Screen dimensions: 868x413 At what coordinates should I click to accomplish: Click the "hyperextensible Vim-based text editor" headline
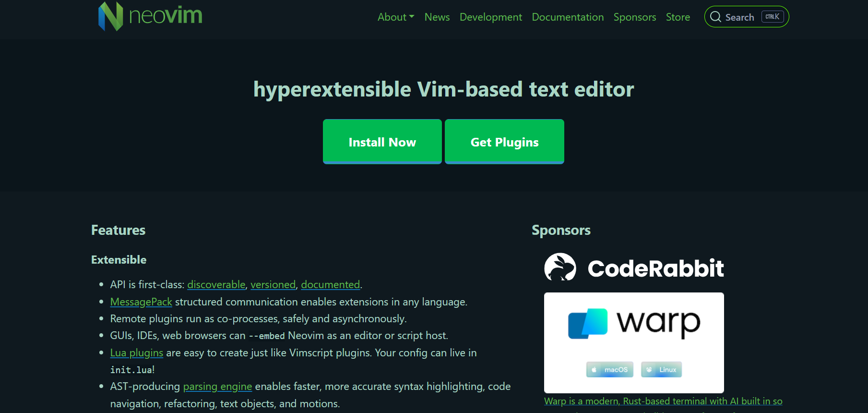pos(444,89)
